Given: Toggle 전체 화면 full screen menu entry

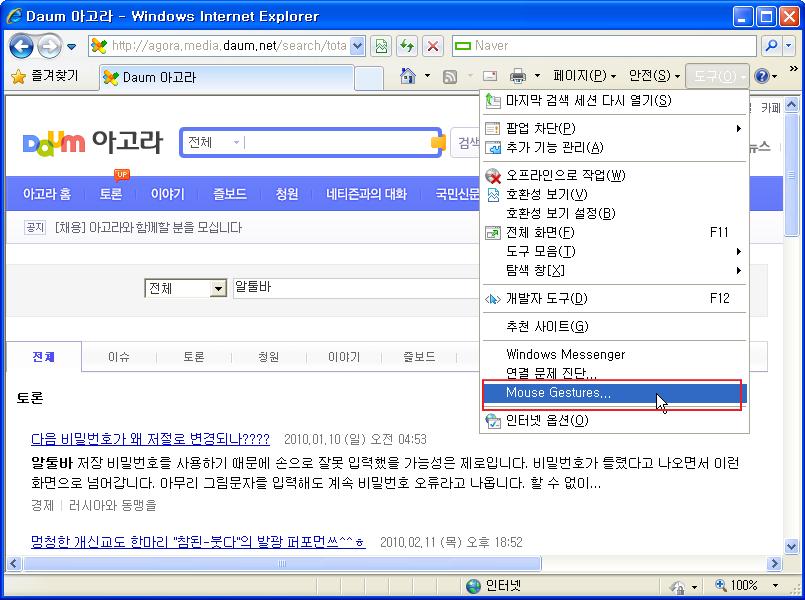Looking at the screenshot, I should pyautogui.click(x=540, y=232).
